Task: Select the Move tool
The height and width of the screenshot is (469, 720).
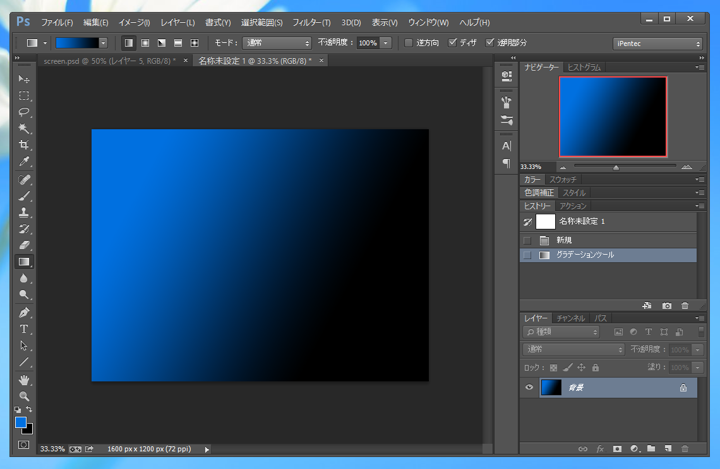Action: pos(24,79)
